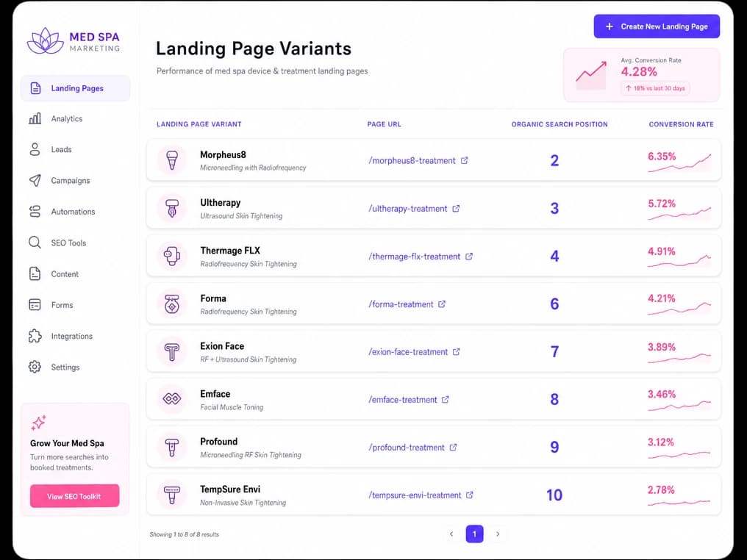Open the /forma-treatment URL link
This screenshot has height=560, width=747.
point(401,304)
